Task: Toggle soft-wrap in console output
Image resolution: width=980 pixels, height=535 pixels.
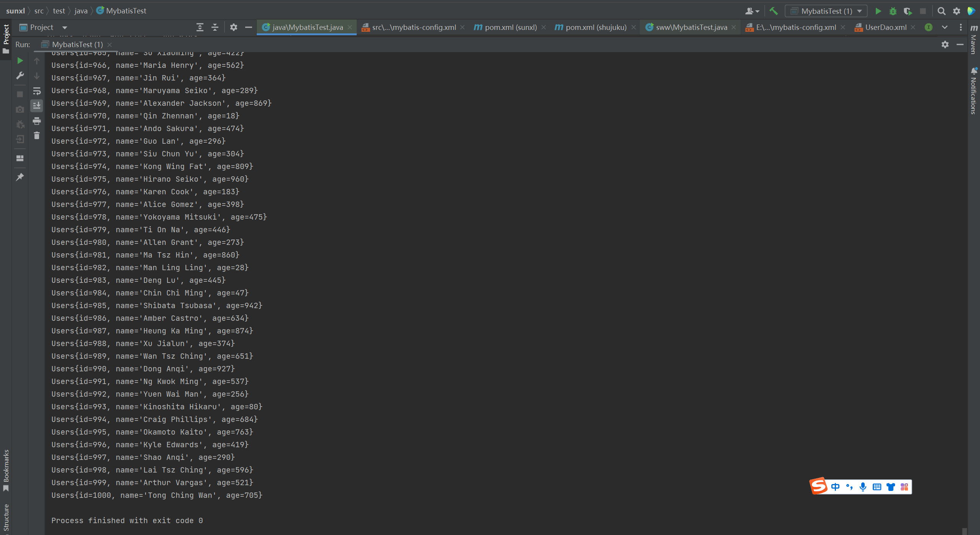Action: (37, 91)
